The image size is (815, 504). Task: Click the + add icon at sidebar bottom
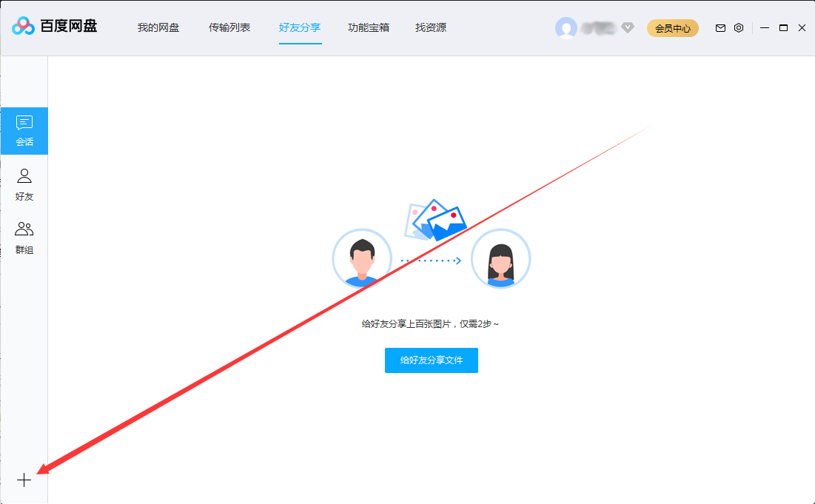[x=24, y=480]
